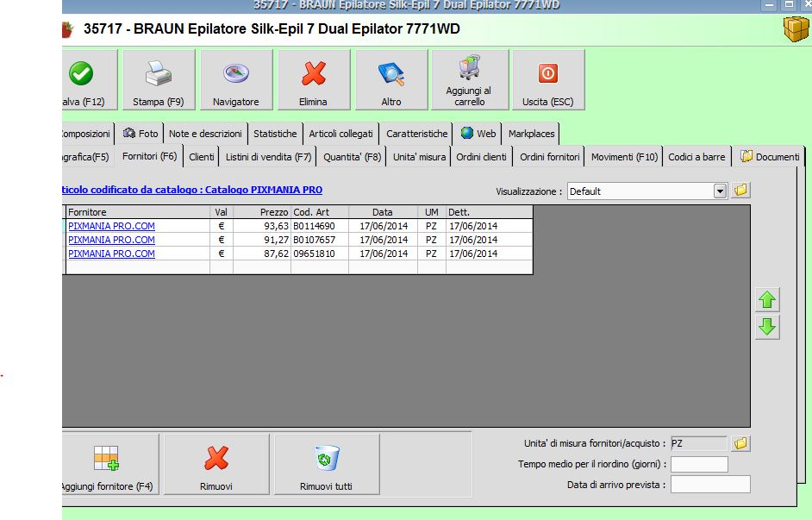Image resolution: width=812 pixels, height=520 pixels.
Task: Click the Fornitore column header
Action: click(x=138, y=212)
